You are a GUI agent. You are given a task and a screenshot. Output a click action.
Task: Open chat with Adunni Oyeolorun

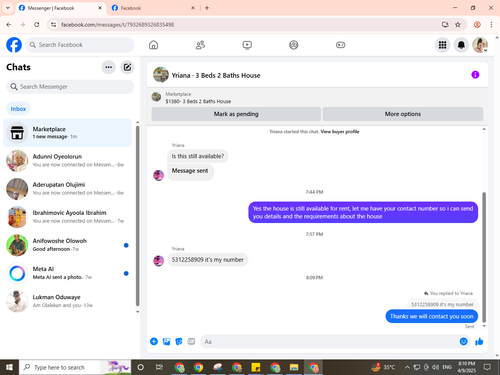[67, 161]
